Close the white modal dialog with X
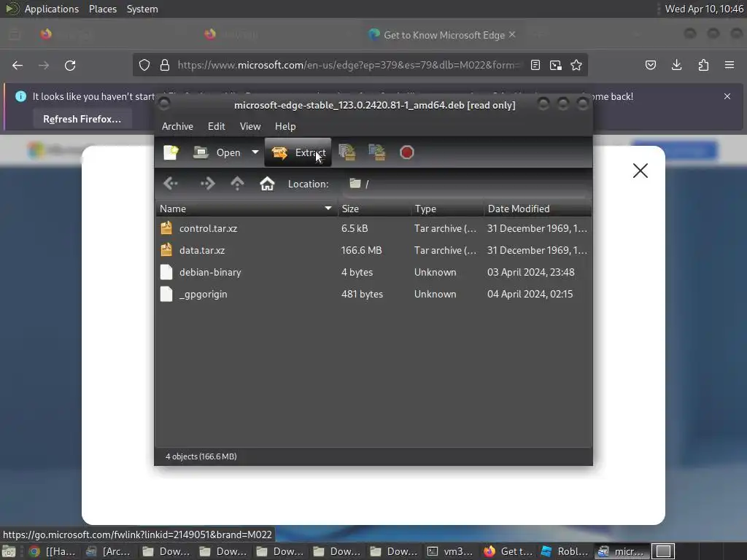This screenshot has height=560, width=747. (640, 171)
